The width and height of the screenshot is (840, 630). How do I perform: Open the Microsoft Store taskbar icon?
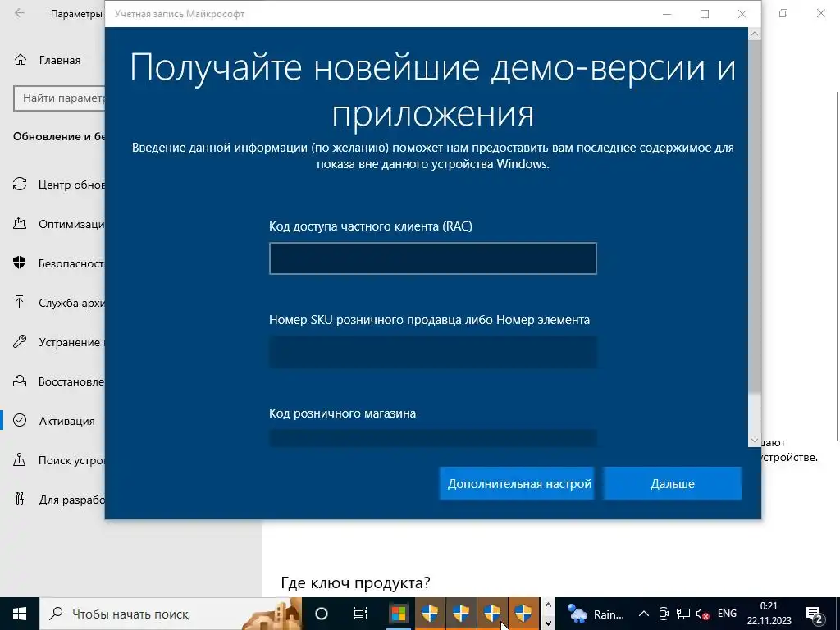(x=399, y=614)
